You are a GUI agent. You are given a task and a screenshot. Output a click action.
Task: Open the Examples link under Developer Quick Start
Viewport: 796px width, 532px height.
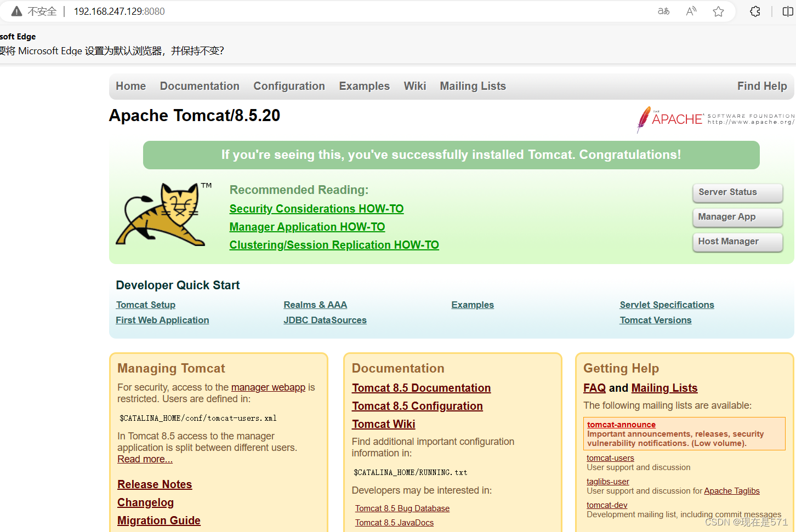tap(473, 305)
